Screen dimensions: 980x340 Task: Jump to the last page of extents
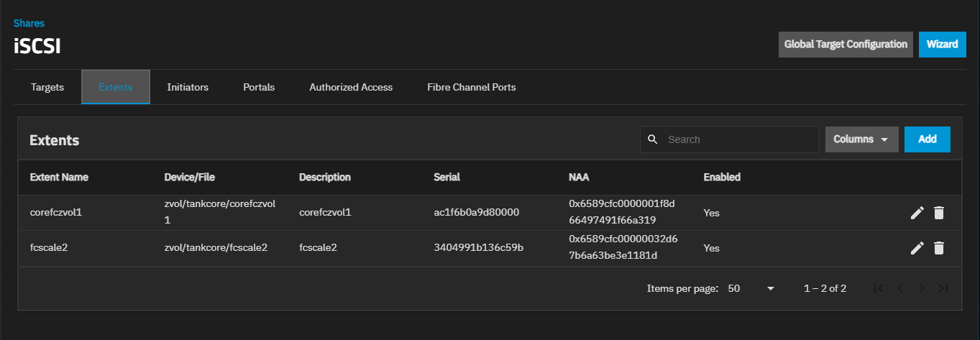[x=943, y=288]
